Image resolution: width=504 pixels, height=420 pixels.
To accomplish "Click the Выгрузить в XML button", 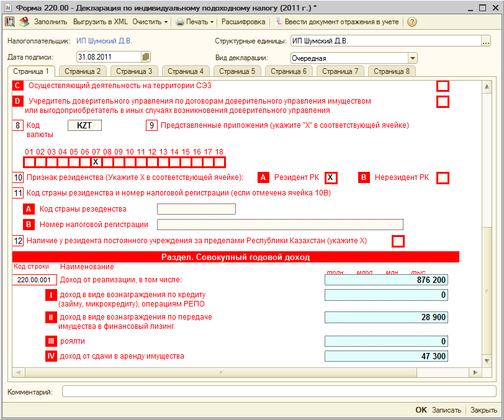I will point(101,22).
